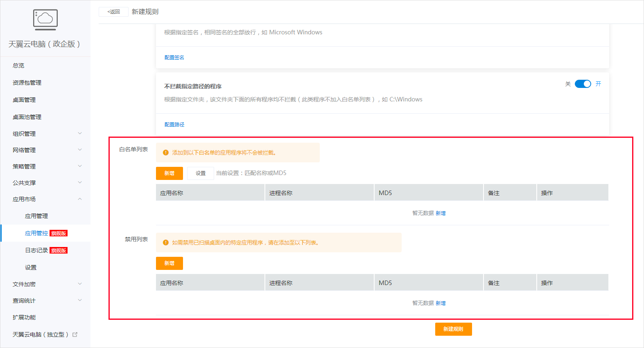Screen dimensions: 644x348
Task: Click the 旗舰版 badge next to 日志记录
Action: point(59,250)
